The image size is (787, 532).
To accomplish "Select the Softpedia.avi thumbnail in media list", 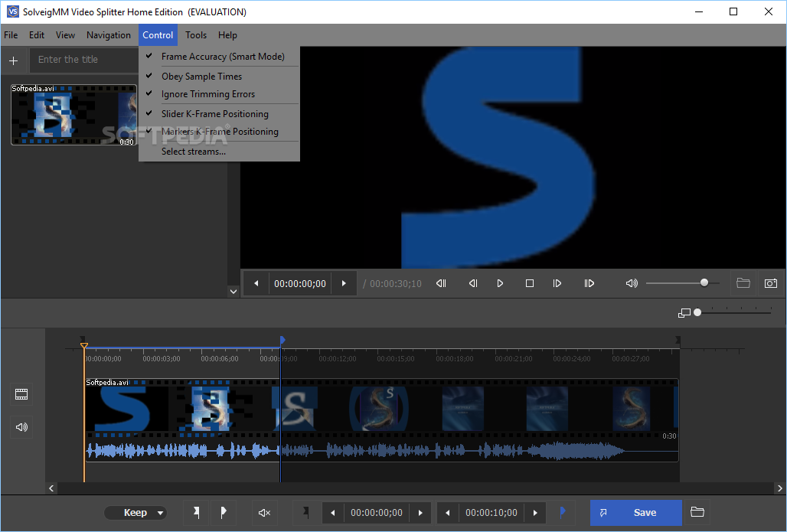I will click(73, 115).
